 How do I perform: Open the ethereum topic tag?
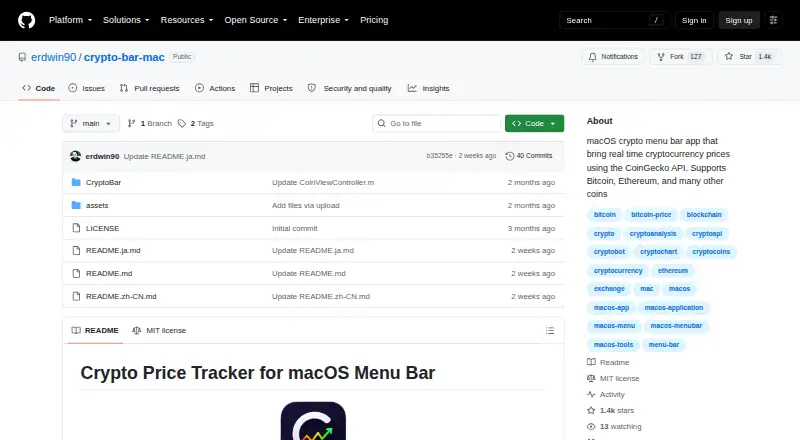(x=672, y=271)
